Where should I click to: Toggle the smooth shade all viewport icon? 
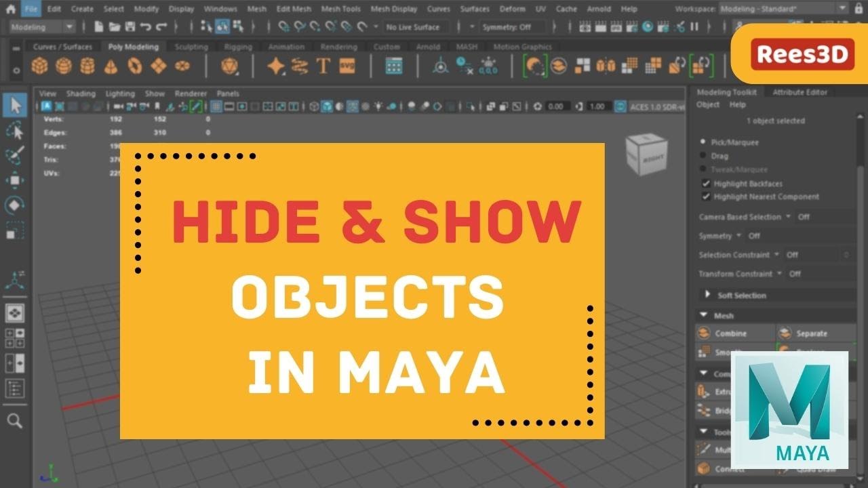pos(326,106)
